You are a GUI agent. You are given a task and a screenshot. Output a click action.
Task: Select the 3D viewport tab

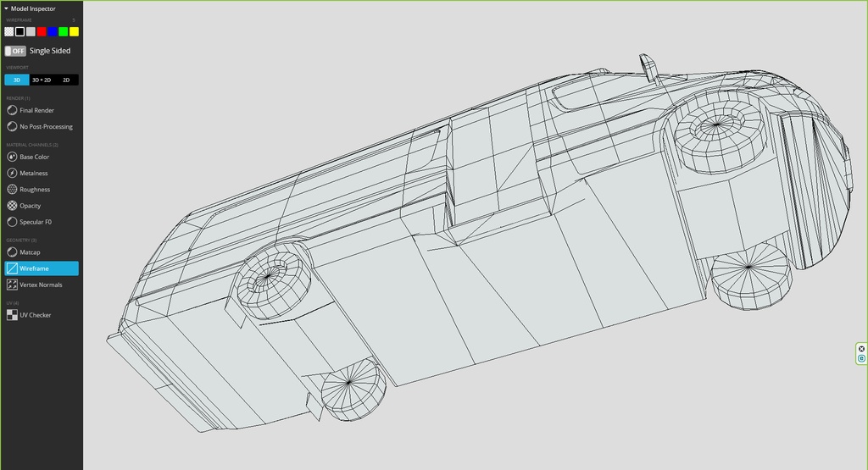click(x=17, y=80)
